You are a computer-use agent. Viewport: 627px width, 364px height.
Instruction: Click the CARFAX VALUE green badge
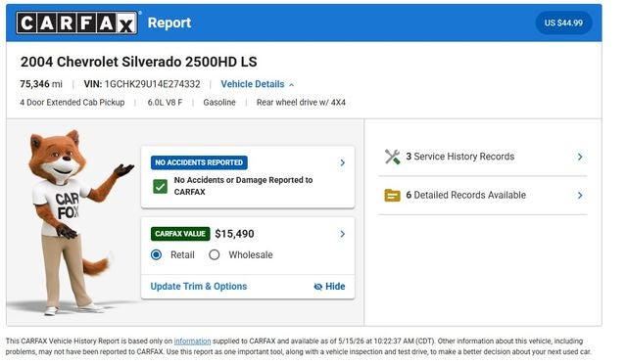180,234
